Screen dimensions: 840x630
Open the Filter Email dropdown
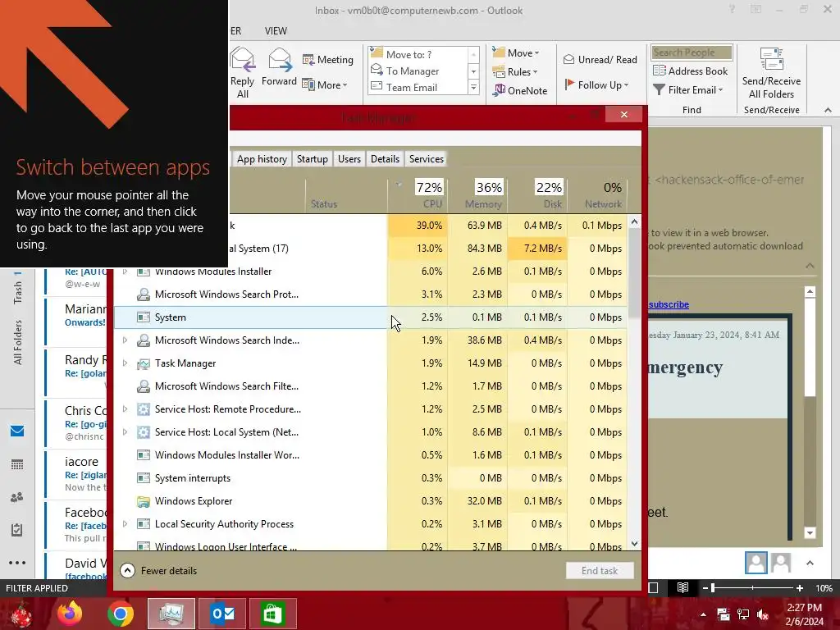pyautogui.click(x=688, y=89)
